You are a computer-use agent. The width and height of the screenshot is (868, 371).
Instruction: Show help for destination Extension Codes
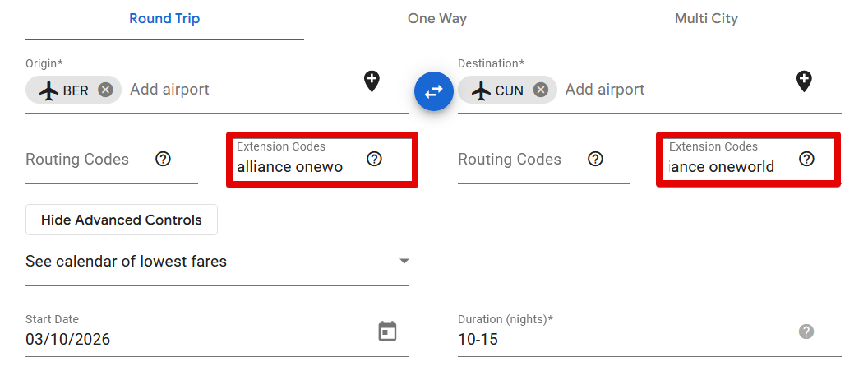(x=806, y=160)
